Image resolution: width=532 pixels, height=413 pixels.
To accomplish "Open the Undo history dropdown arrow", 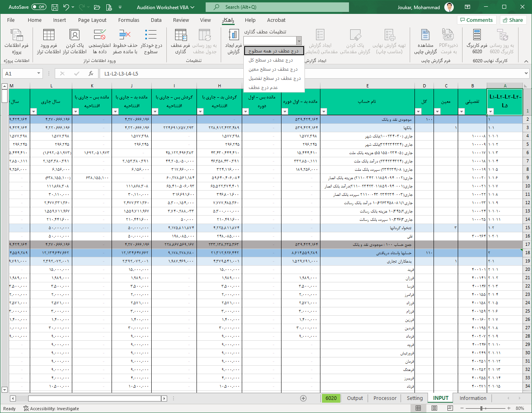I will [74, 7].
